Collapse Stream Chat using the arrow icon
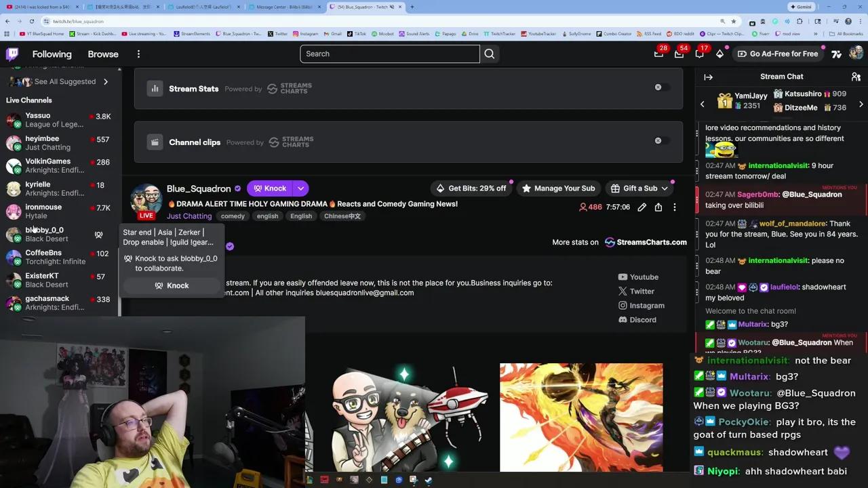The height and width of the screenshot is (488, 868). coord(709,77)
